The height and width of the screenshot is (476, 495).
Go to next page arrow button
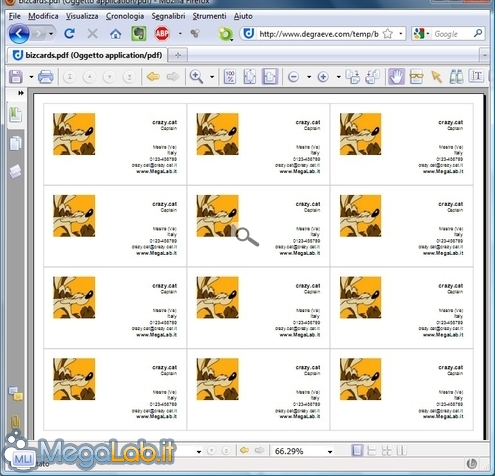point(109,77)
